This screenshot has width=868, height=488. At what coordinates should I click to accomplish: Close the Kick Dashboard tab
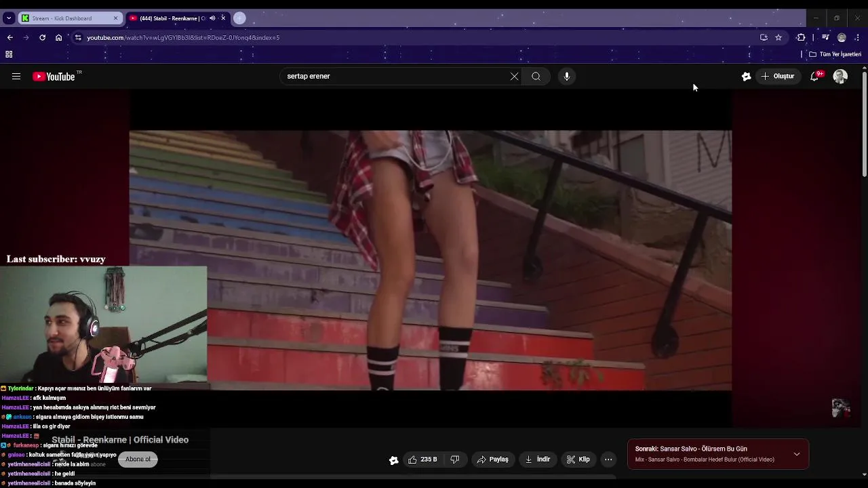pos(115,18)
